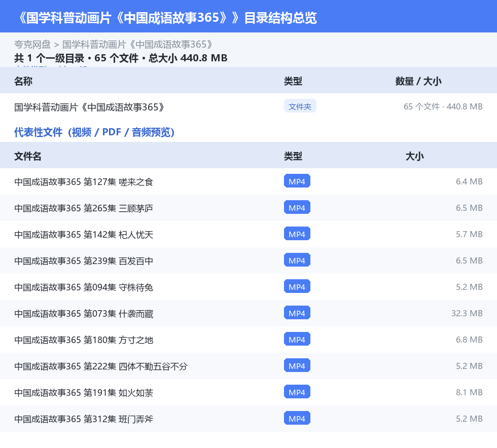Select the 6.8 MB size value

469,340
